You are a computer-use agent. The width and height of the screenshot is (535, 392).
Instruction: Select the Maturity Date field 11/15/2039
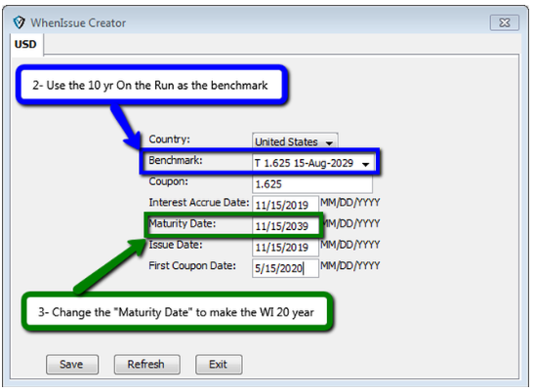click(285, 226)
